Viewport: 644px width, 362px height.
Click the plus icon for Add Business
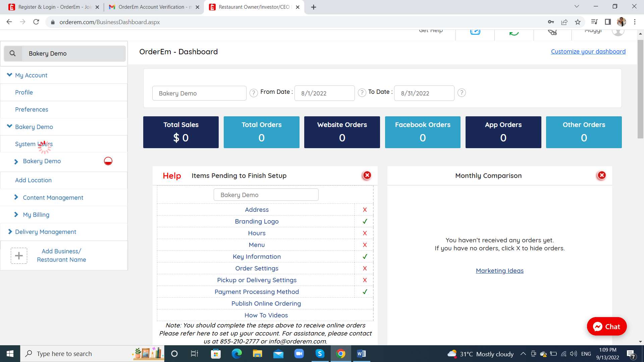point(19,256)
